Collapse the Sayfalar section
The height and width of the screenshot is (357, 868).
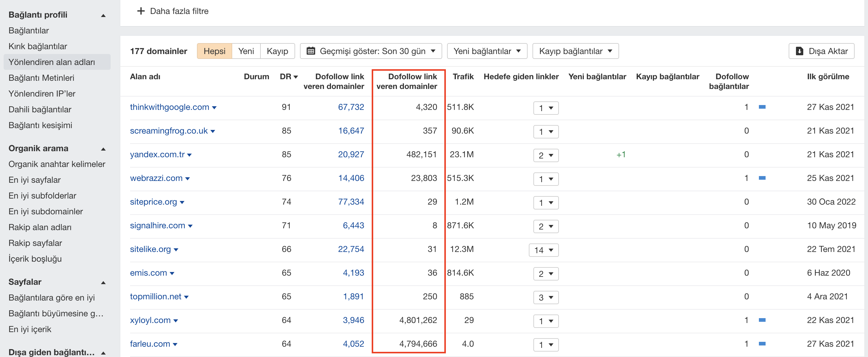tap(103, 283)
